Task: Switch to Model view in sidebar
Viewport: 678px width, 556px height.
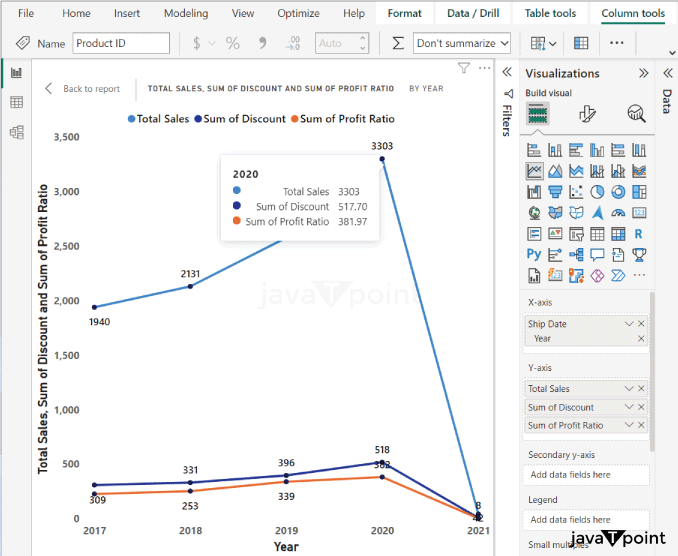Action: (x=16, y=132)
